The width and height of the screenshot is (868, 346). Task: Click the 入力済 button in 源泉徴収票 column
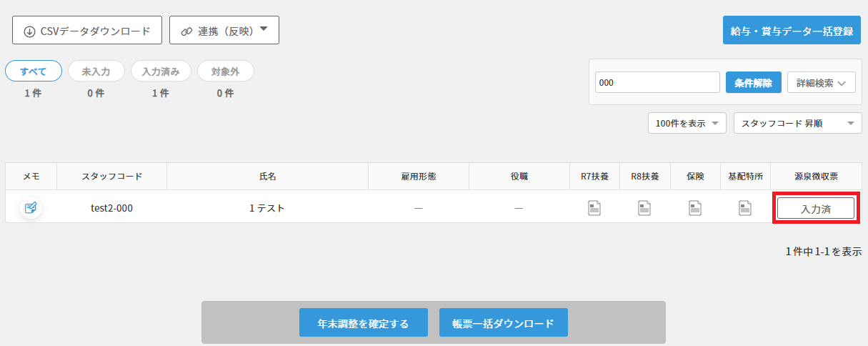pyautogui.click(x=815, y=208)
